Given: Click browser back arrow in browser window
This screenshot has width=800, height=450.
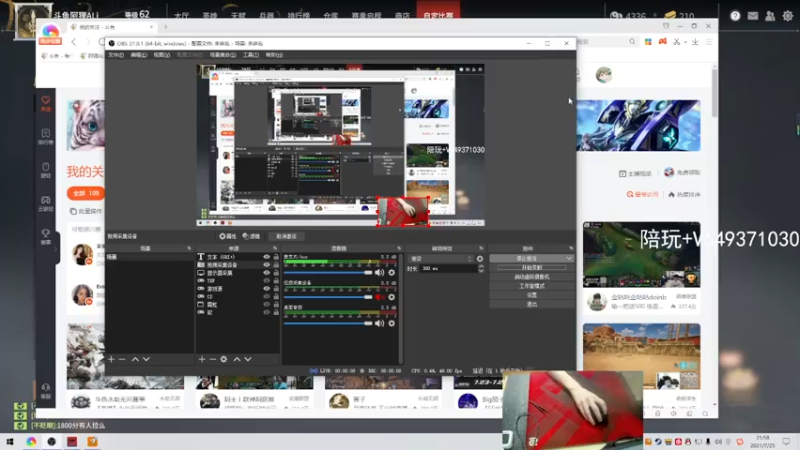Looking at the screenshot, I should [73, 42].
